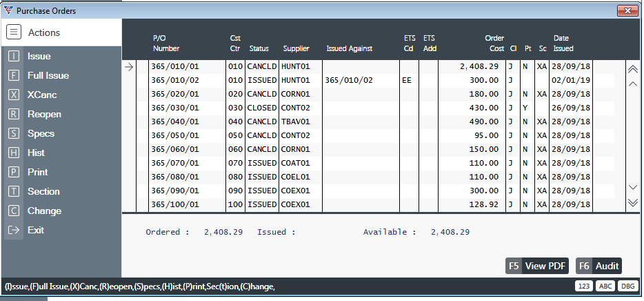
Task: Click the P key icon for Print
Action: tap(14, 173)
